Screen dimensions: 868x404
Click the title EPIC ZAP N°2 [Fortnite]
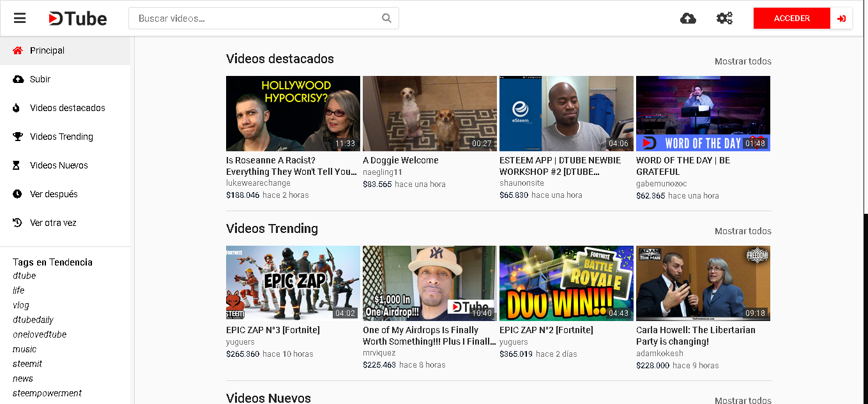pos(546,330)
